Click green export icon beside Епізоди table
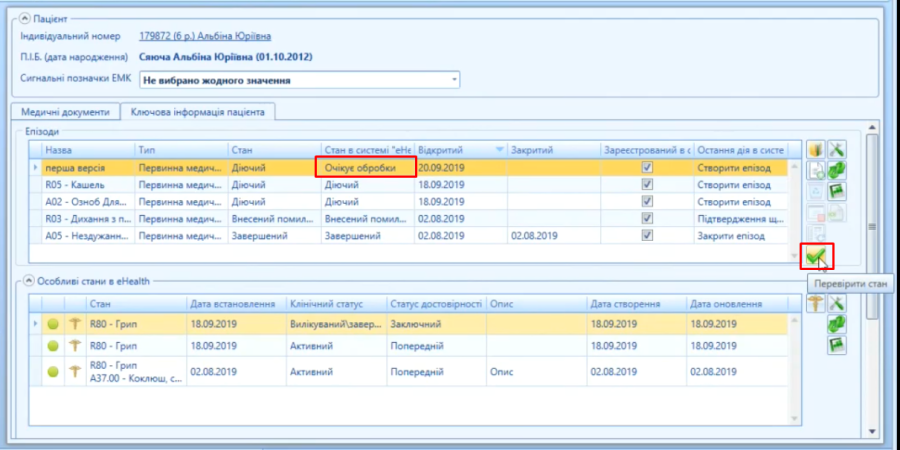The width and height of the screenshot is (900, 450). tap(837, 191)
